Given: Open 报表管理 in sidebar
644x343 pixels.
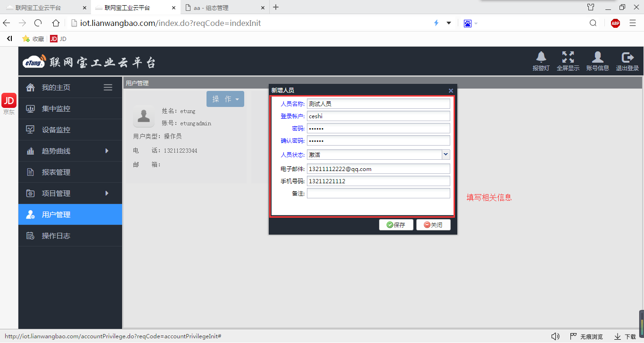Looking at the screenshot, I should click(70, 172).
